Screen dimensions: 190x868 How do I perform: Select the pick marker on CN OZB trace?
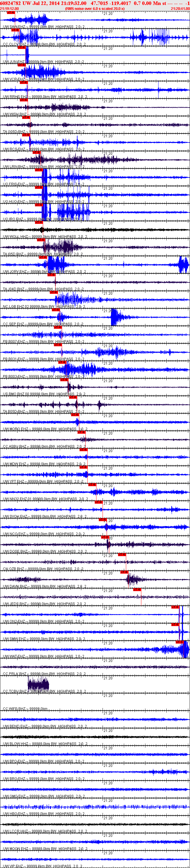122,554
